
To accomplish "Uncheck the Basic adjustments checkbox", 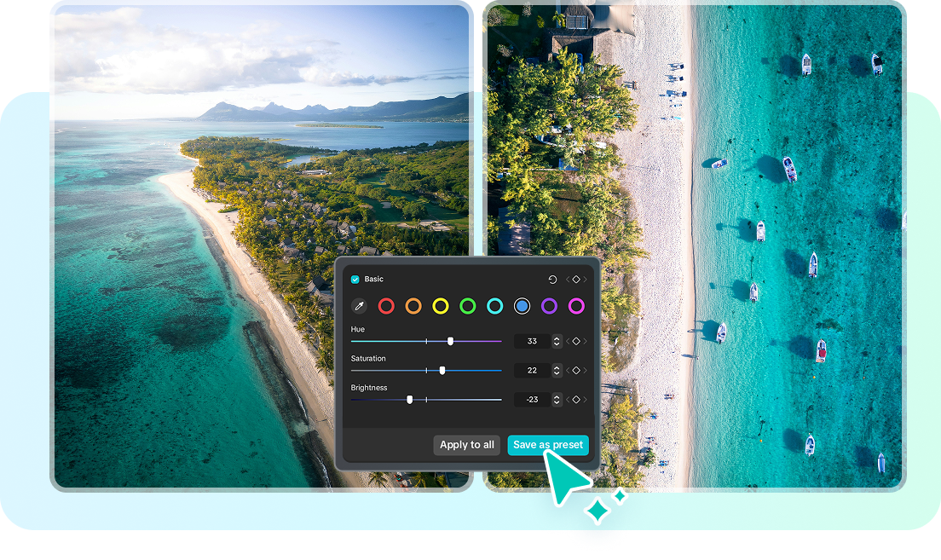I will [355, 279].
